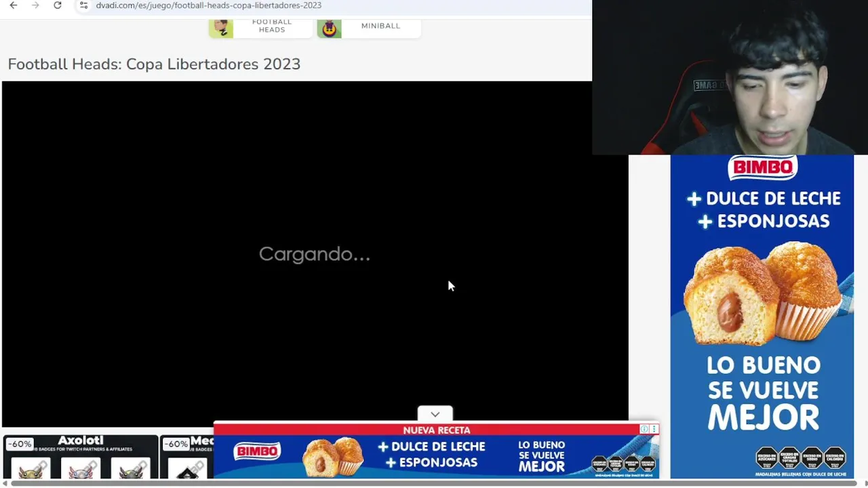Open the MINIBALL link
This screenshot has width=868, height=488.
click(380, 26)
